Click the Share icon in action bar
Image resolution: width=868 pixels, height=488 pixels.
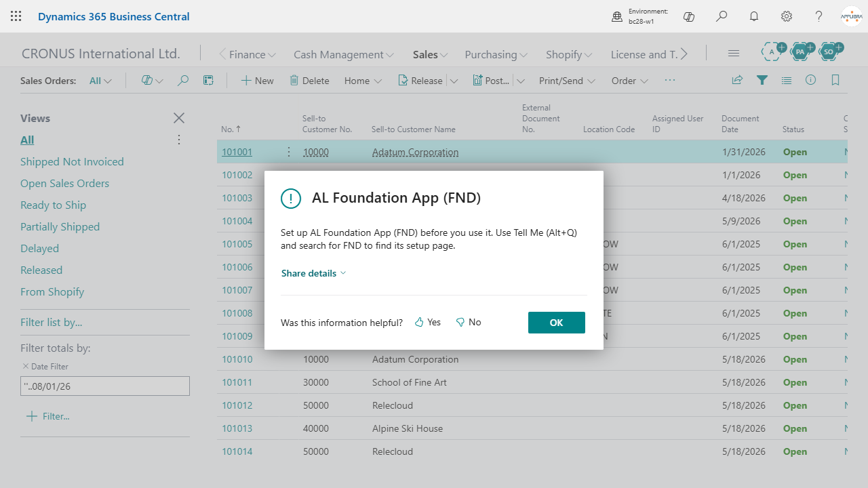coord(737,80)
